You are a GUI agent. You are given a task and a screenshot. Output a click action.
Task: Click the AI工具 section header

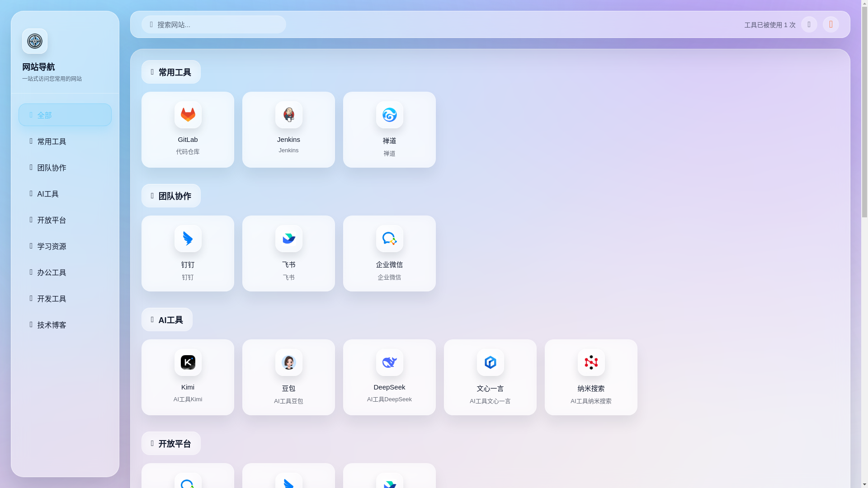tap(167, 319)
